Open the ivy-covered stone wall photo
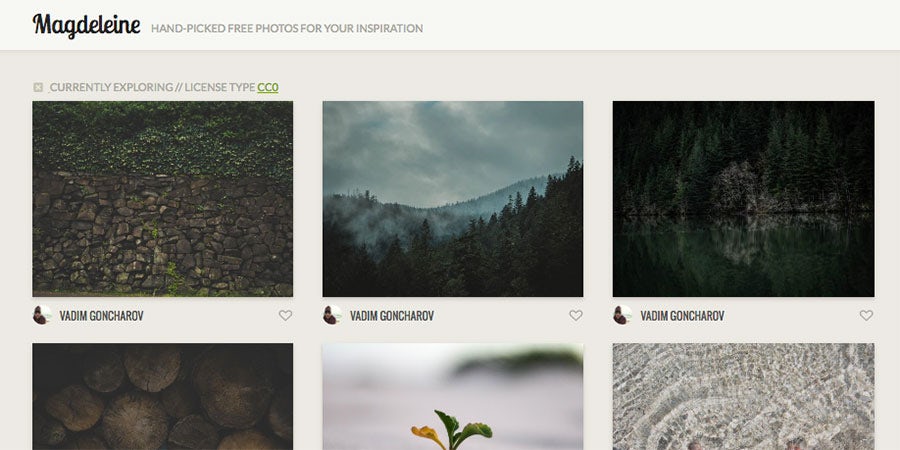The width and height of the screenshot is (900, 450). 162,199
